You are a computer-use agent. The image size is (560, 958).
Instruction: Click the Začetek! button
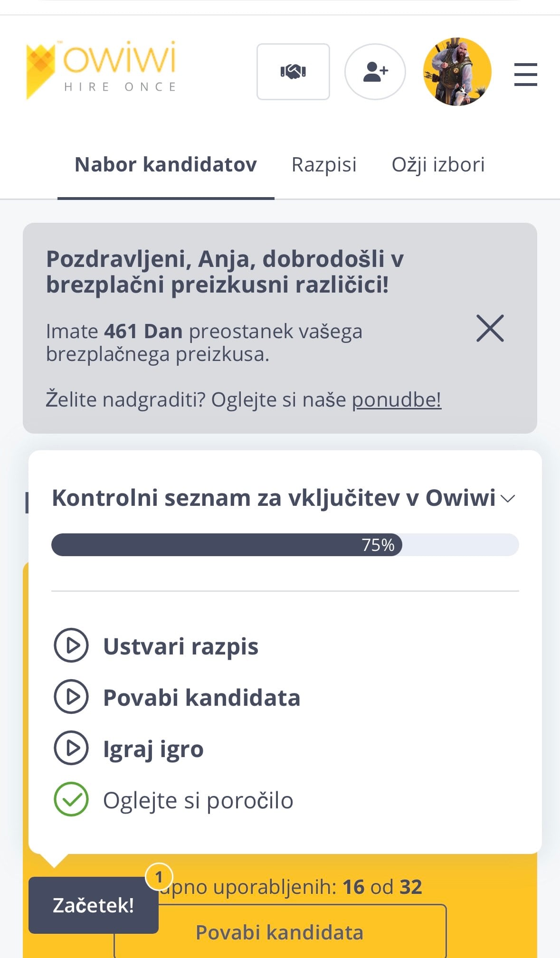pos(93,905)
